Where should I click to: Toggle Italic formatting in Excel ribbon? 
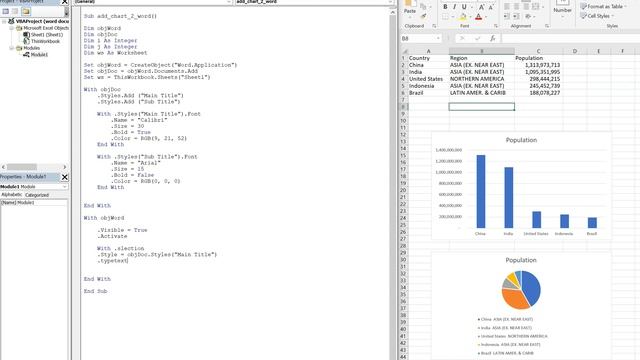(454, 7)
